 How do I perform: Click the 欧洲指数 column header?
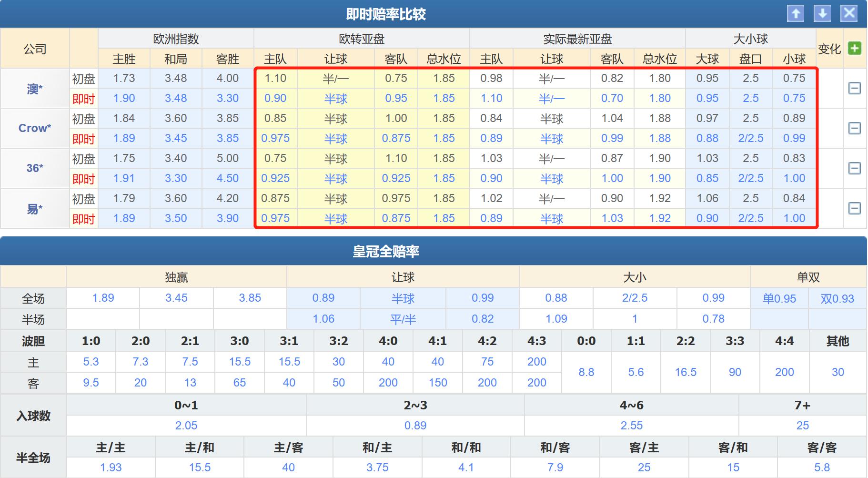(177, 39)
